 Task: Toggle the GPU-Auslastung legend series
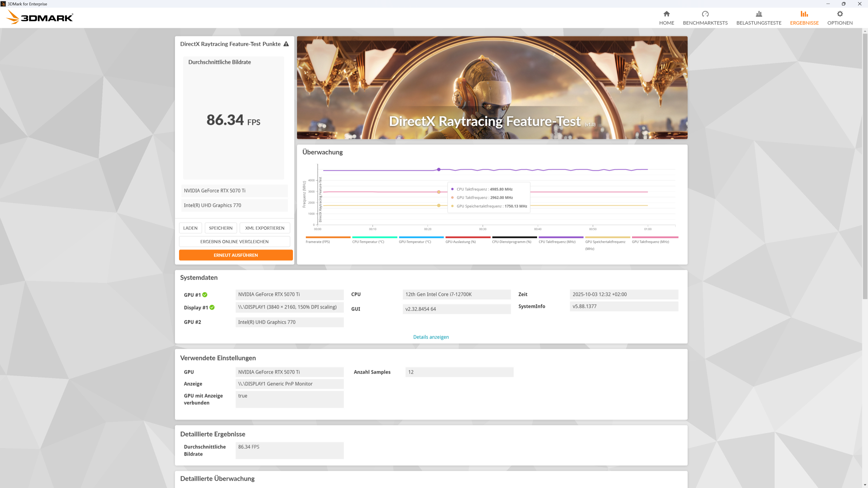point(460,242)
